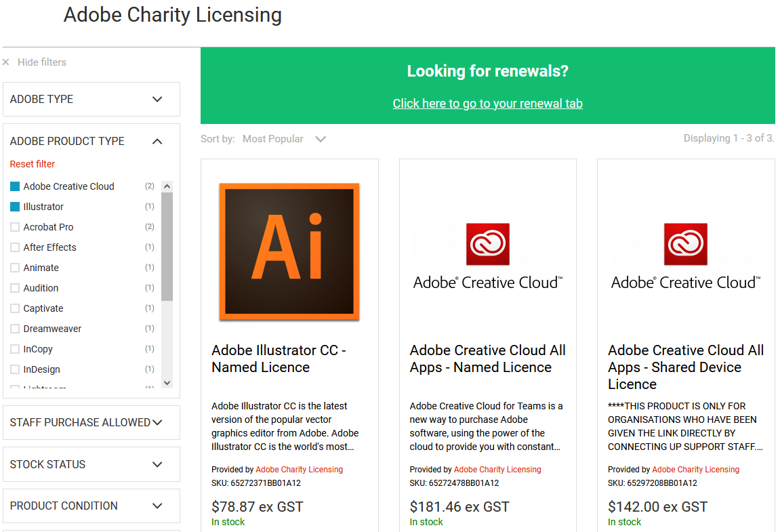Click the $181.46 ex GST price
The image size is (780, 532).
pyautogui.click(x=459, y=507)
